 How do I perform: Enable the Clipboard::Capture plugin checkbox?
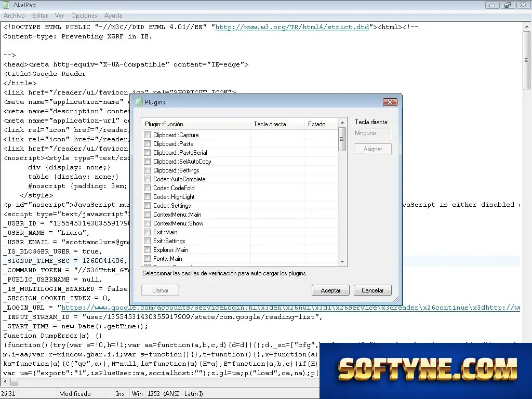point(147,135)
